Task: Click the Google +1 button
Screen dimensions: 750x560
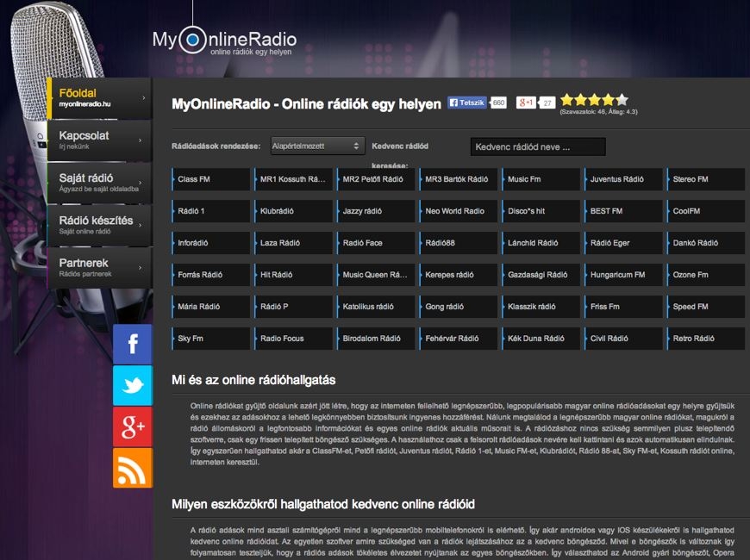Action: click(x=526, y=103)
